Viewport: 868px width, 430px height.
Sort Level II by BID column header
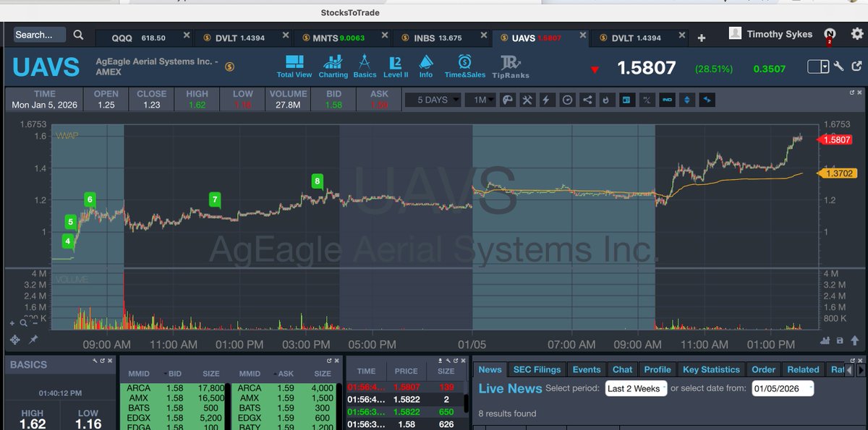[176, 374]
